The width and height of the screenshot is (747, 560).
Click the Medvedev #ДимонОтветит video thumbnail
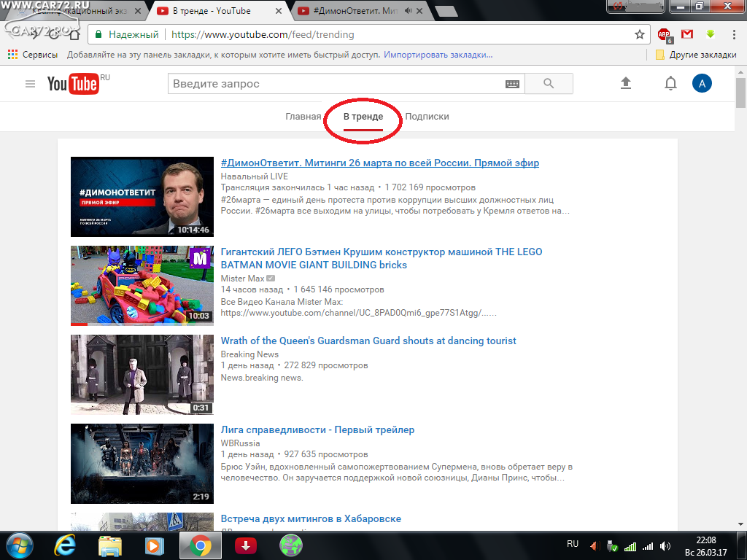click(142, 197)
